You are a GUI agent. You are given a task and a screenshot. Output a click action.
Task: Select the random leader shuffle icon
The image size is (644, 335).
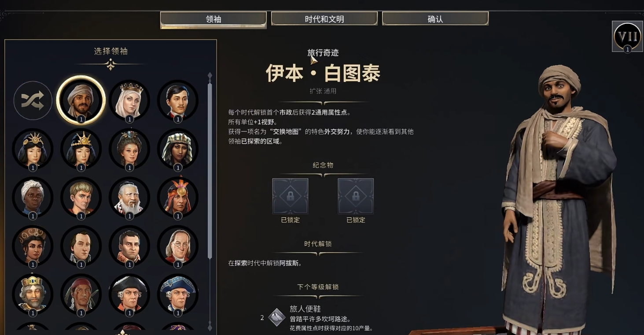point(33,100)
